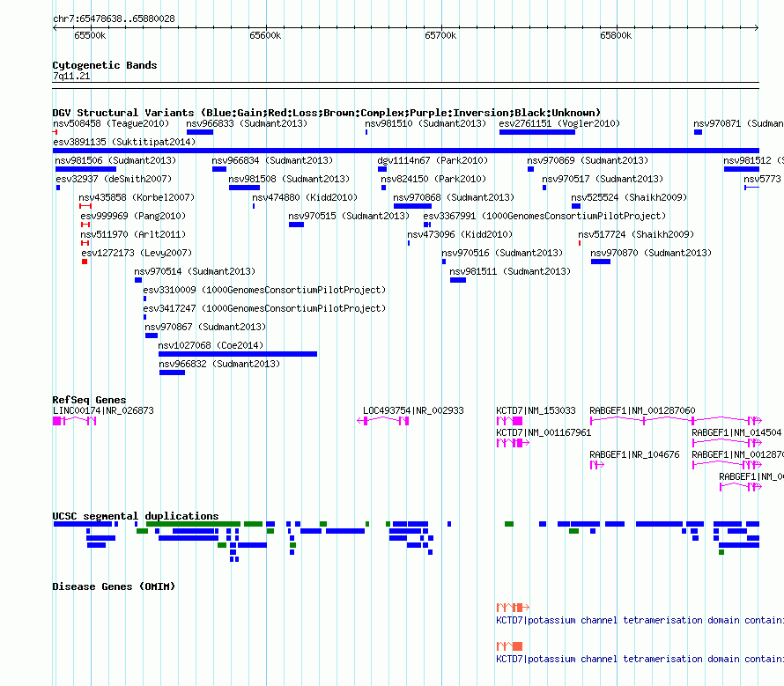Click the nsv981506 blue gain bar

coord(85,169)
